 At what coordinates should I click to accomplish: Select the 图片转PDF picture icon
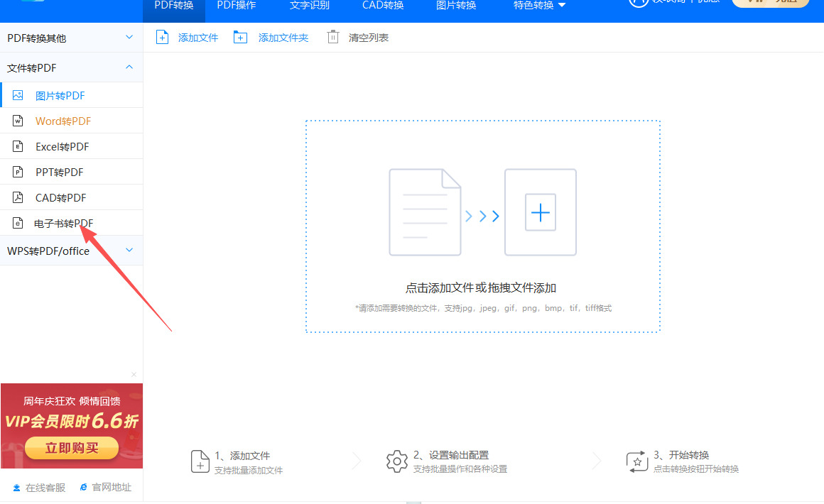[x=18, y=96]
